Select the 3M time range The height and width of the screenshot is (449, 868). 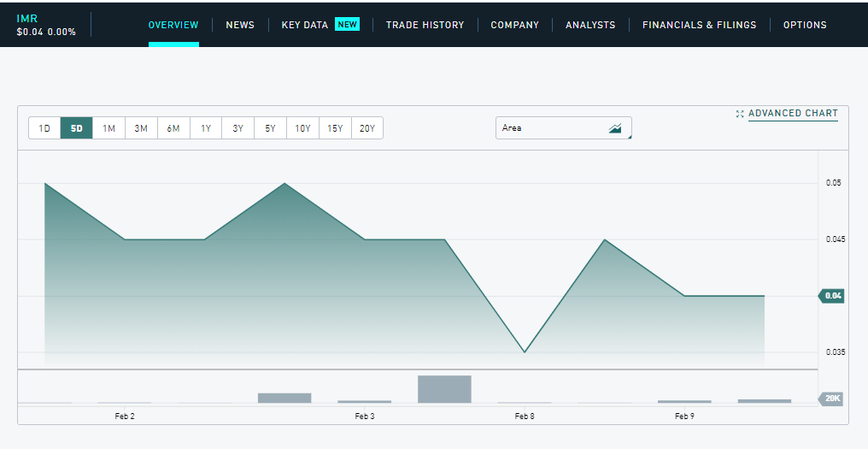click(x=141, y=128)
